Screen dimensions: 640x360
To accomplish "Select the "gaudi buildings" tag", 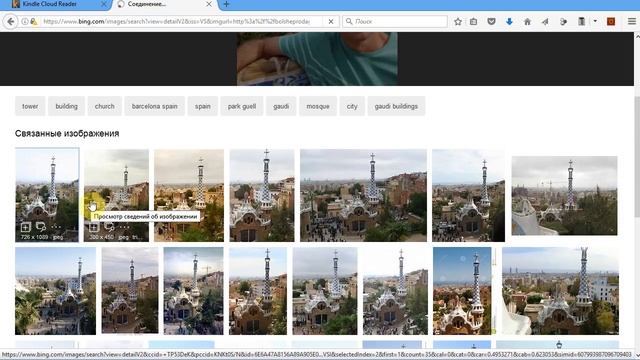I will (396, 106).
